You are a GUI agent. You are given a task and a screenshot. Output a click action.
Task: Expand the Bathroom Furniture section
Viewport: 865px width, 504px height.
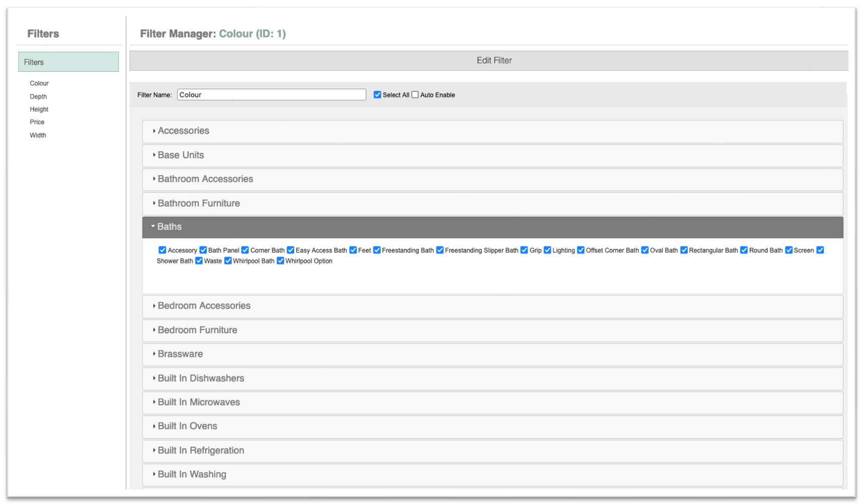[199, 203]
